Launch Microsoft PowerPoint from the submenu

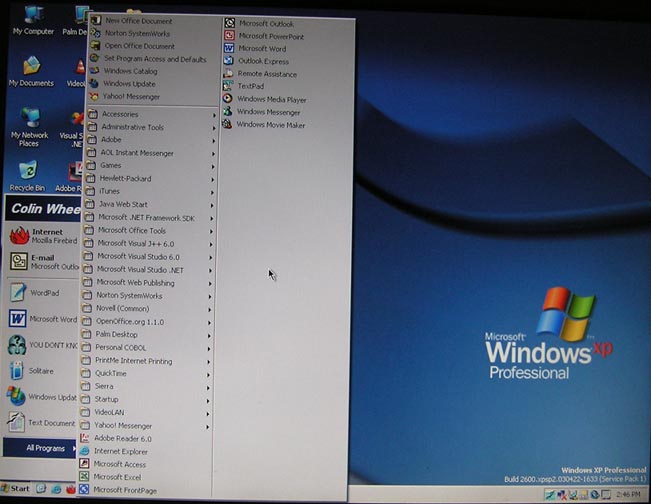point(264,36)
